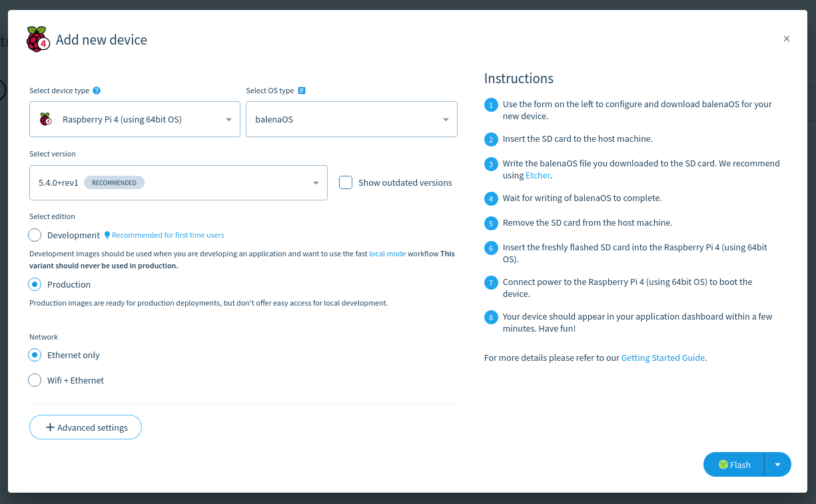
Task: Expand Advanced settings
Action: [x=85, y=427]
